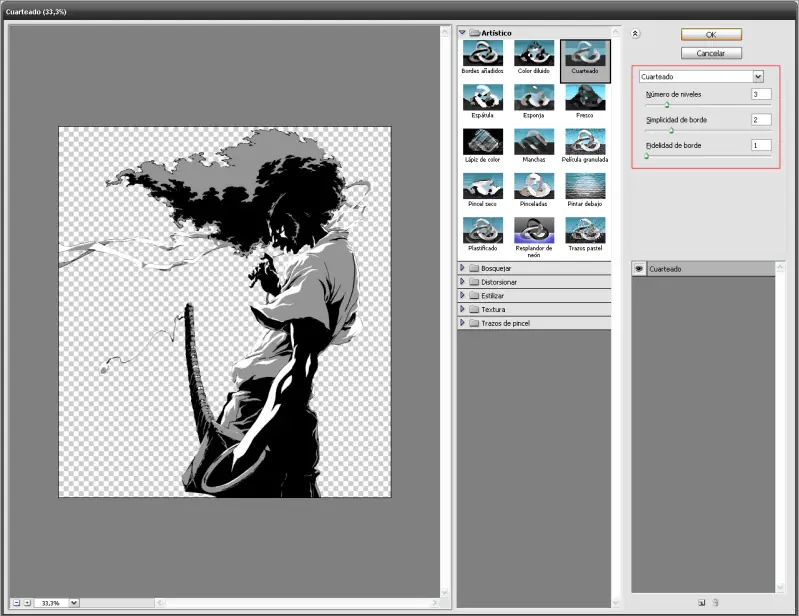The height and width of the screenshot is (616, 799).
Task: Adjust the Fidelidad de borde slider
Action: pos(646,156)
